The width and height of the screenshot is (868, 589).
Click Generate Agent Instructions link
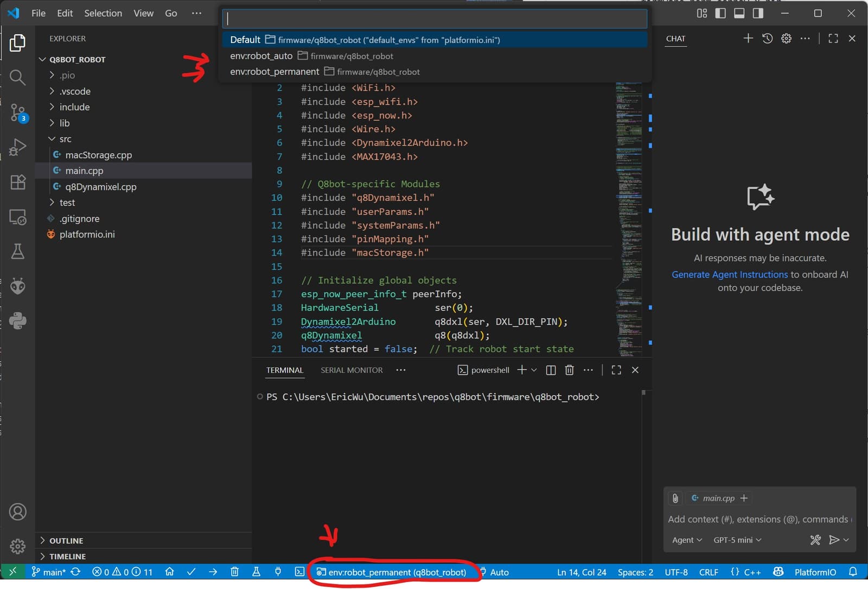pyautogui.click(x=730, y=275)
